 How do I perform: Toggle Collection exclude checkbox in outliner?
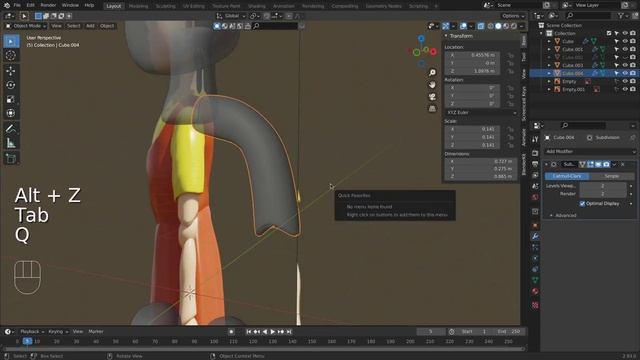coord(609,33)
